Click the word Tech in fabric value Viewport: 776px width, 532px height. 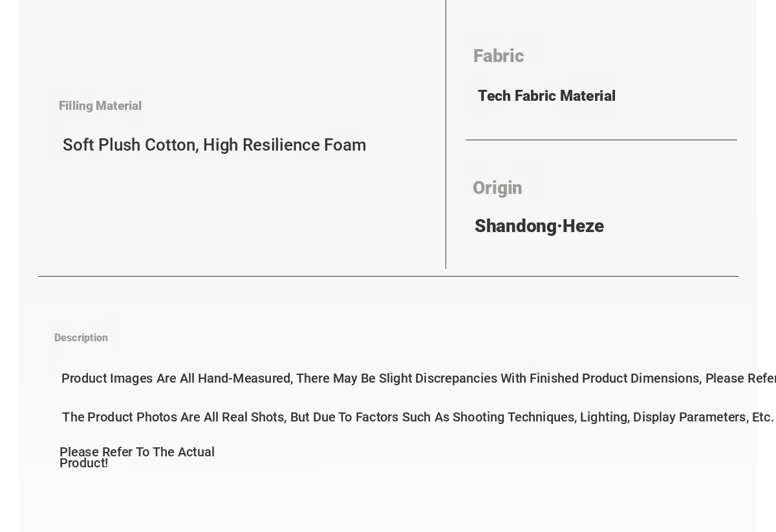pyautogui.click(x=495, y=96)
